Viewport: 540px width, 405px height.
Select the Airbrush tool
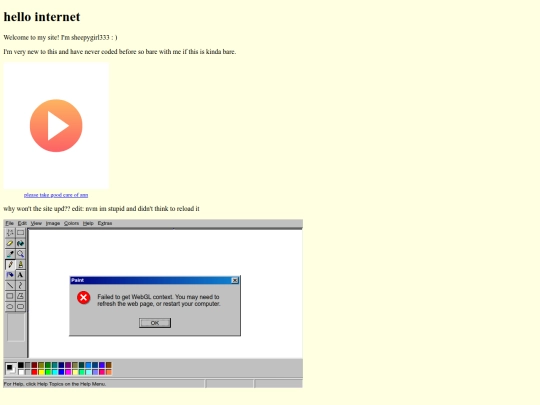pos(10,275)
